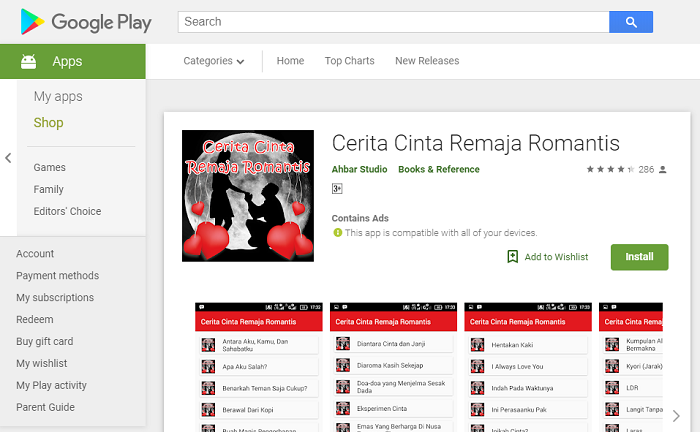700x432 pixels.
Task: Open the screenshot listing Kyori (Jarak)
Action: [631, 367]
